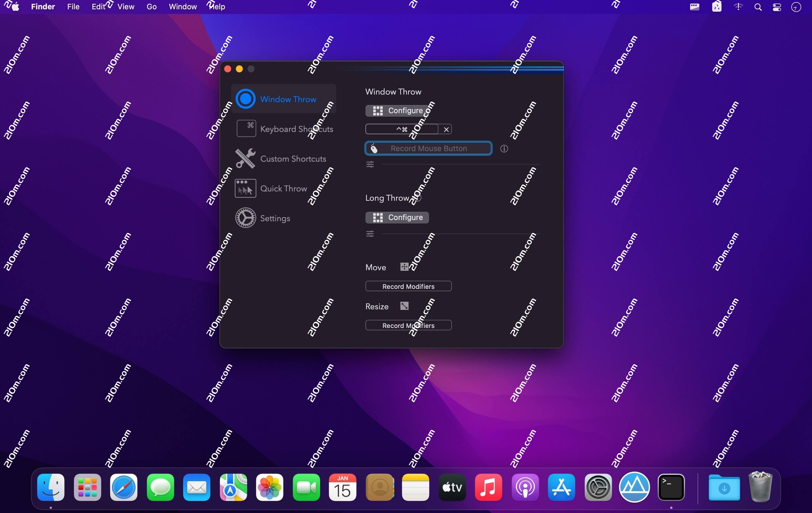Open the Go menu in the menu bar
This screenshot has width=812, height=513.
coord(152,6)
